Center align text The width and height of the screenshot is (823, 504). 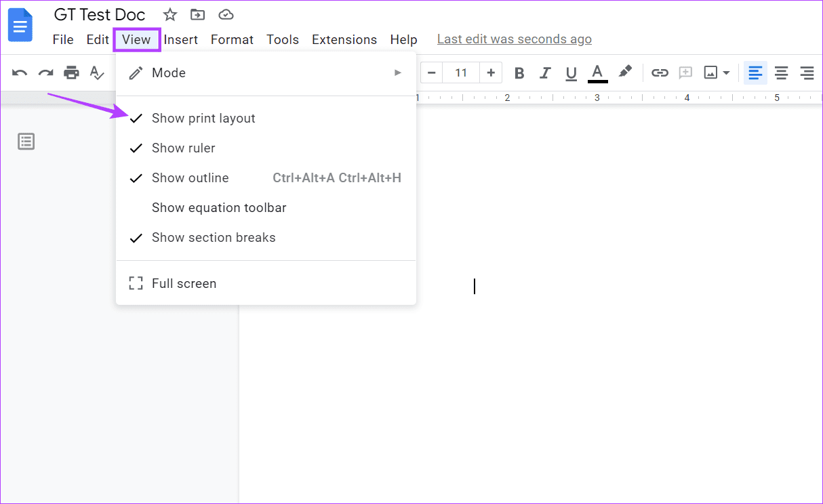click(x=781, y=72)
